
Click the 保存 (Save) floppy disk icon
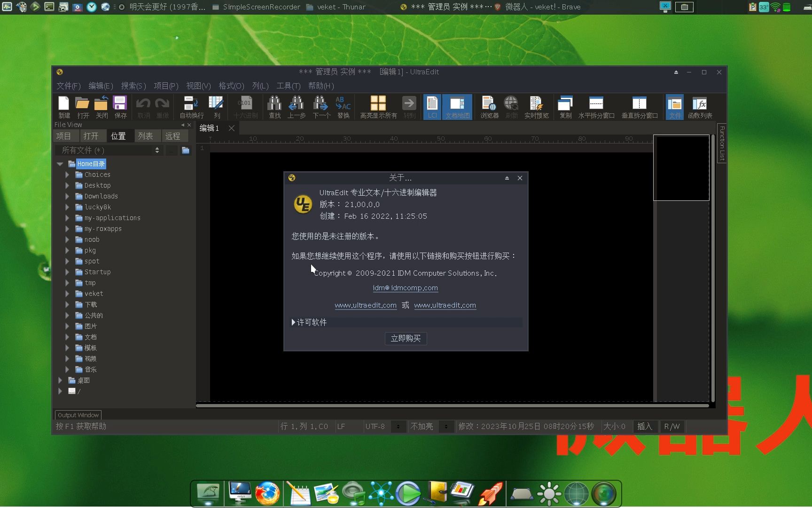[120, 107]
